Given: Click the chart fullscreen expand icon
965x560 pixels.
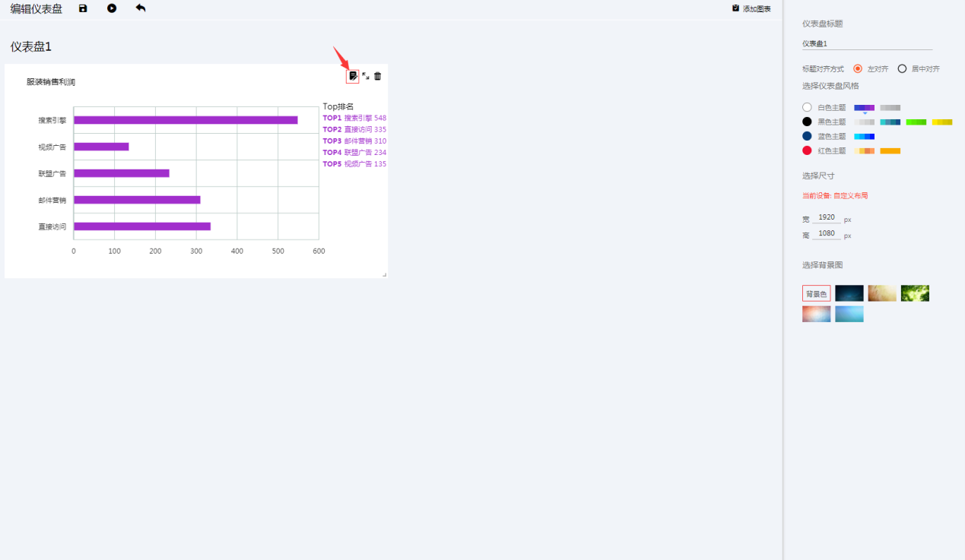Looking at the screenshot, I should click(366, 76).
